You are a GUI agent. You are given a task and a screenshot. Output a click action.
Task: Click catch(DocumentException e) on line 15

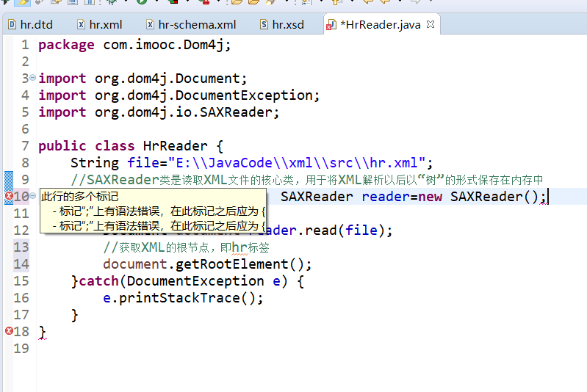183,281
